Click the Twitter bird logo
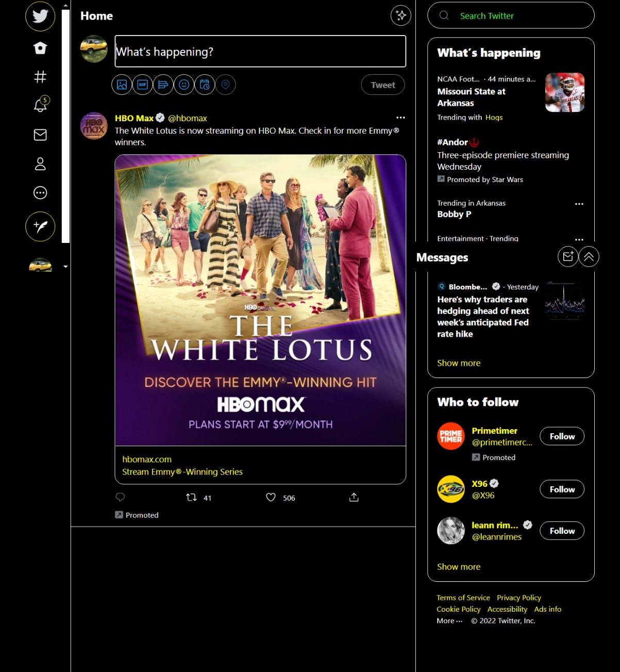Screen dimensions: 620x672 coord(40,16)
